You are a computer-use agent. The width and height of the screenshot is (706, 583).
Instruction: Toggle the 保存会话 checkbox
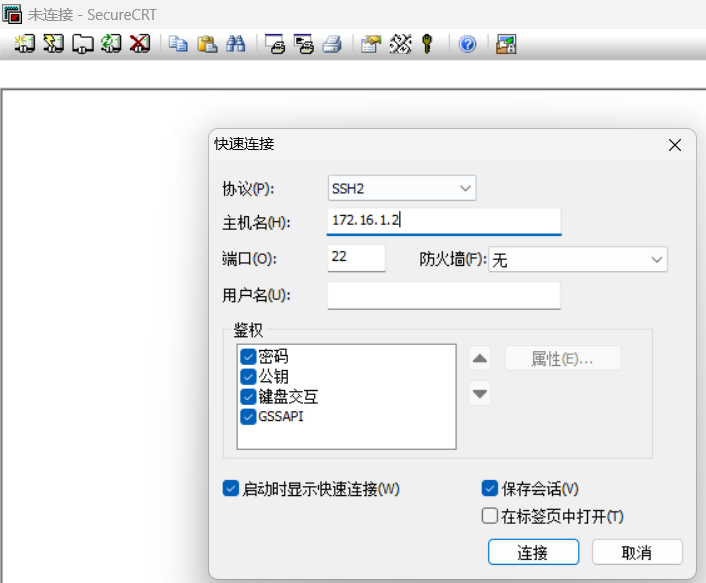(x=489, y=488)
